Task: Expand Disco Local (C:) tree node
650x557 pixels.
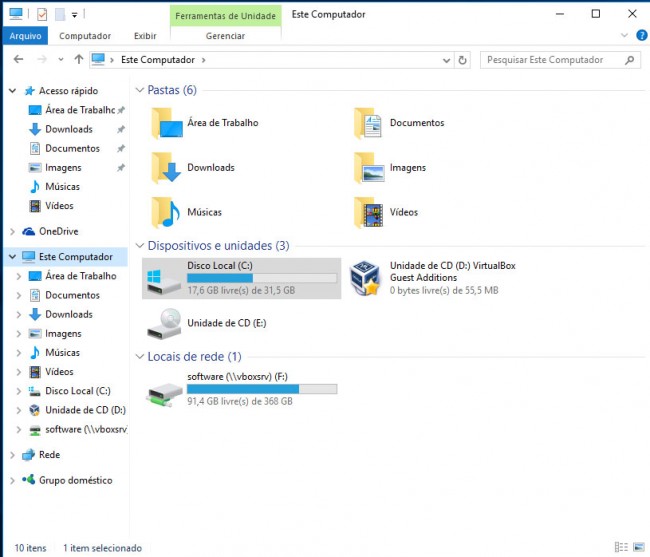Action: (x=19, y=391)
